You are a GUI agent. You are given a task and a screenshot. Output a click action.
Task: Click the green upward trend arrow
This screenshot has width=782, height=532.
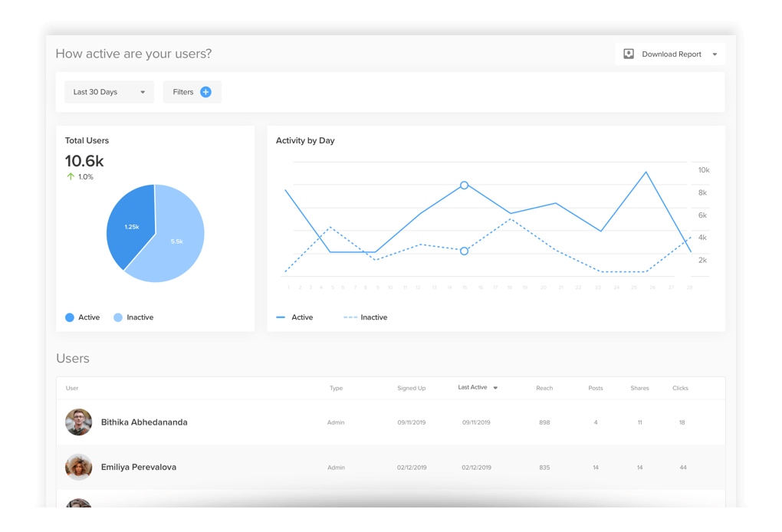(x=71, y=176)
